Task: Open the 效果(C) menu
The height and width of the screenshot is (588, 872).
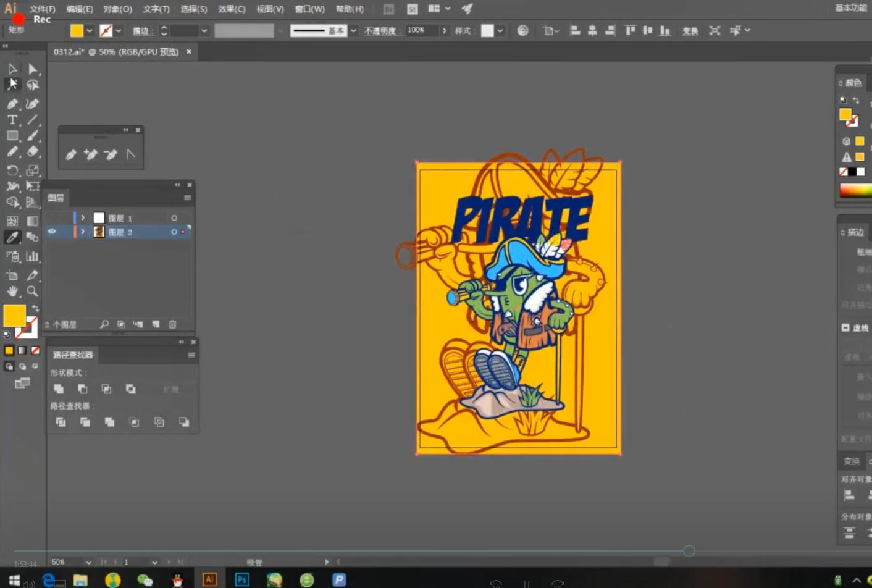Action: tap(232, 9)
